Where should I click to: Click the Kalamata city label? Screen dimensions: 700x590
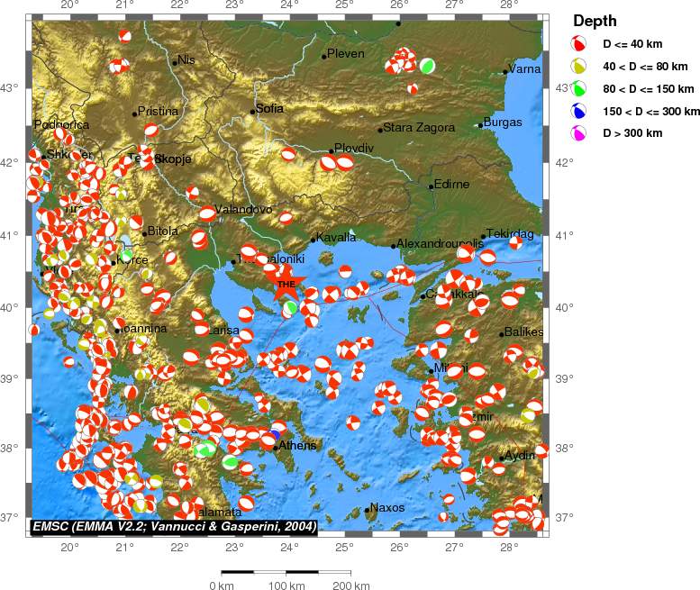pos(219,512)
